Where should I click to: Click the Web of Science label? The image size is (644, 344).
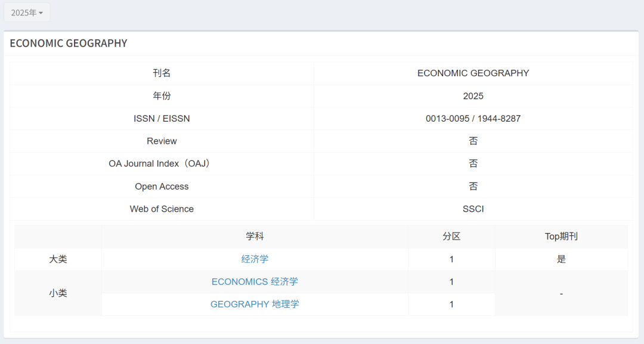point(162,209)
